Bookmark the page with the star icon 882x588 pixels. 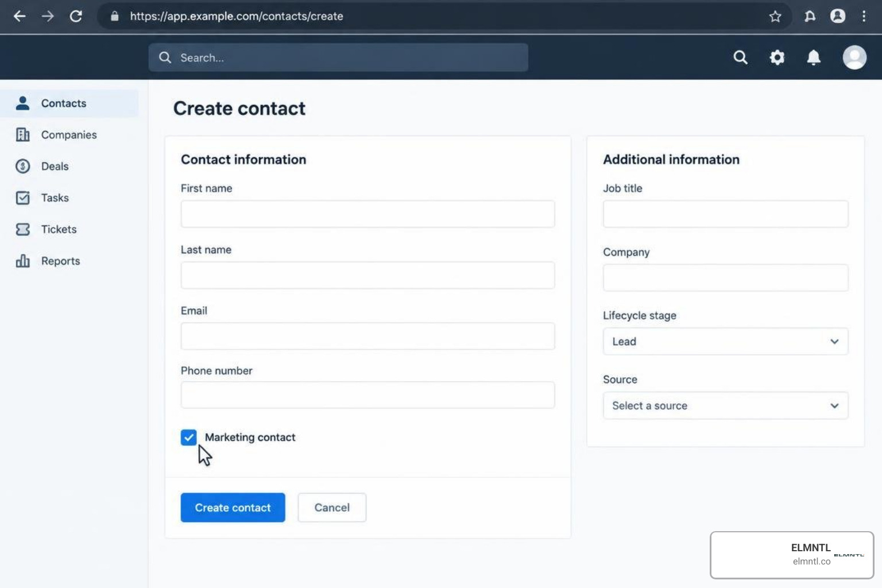click(775, 16)
